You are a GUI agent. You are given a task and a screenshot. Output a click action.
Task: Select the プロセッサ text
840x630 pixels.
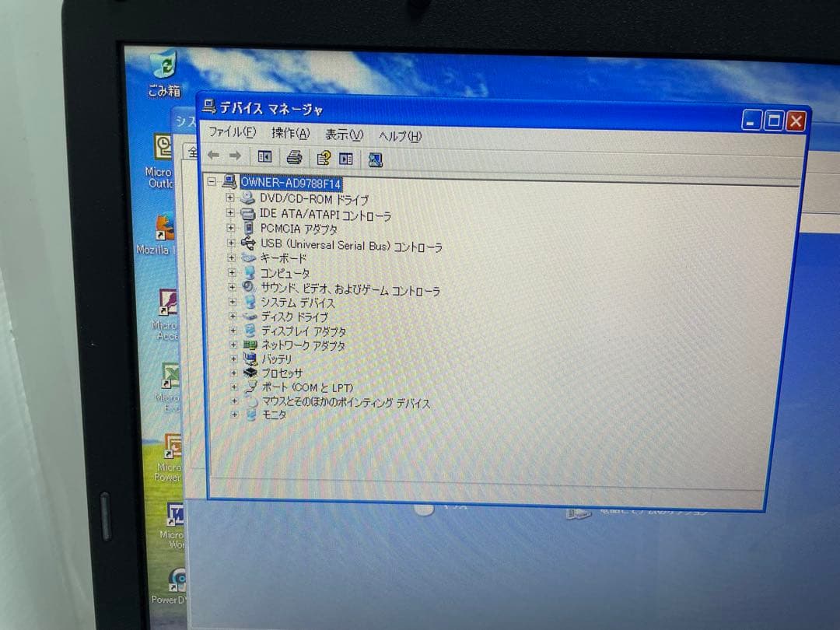(x=282, y=373)
